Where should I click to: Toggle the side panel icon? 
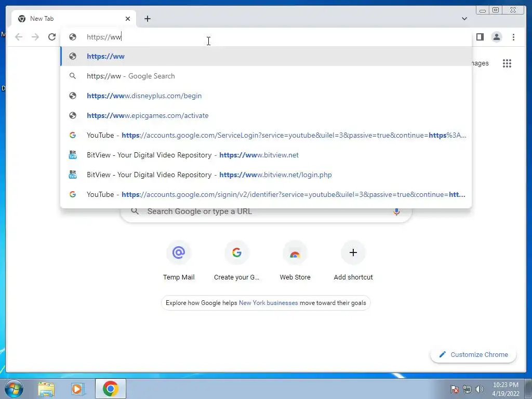pyautogui.click(x=480, y=37)
